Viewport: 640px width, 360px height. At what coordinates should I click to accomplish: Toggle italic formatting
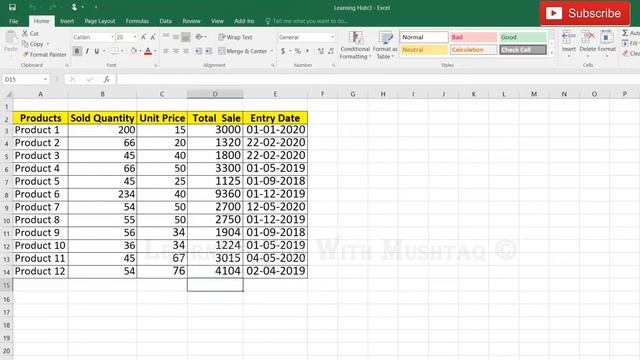click(87, 51)
